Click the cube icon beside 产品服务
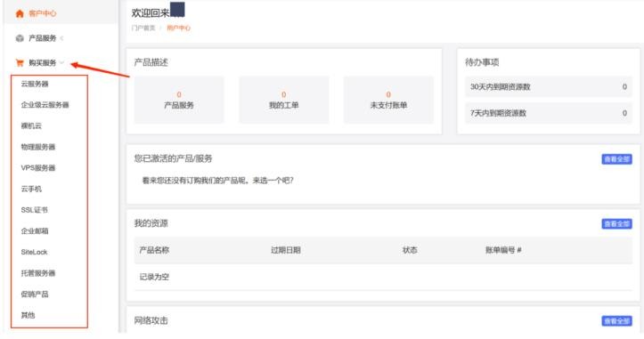 click(x=20, y=38)
